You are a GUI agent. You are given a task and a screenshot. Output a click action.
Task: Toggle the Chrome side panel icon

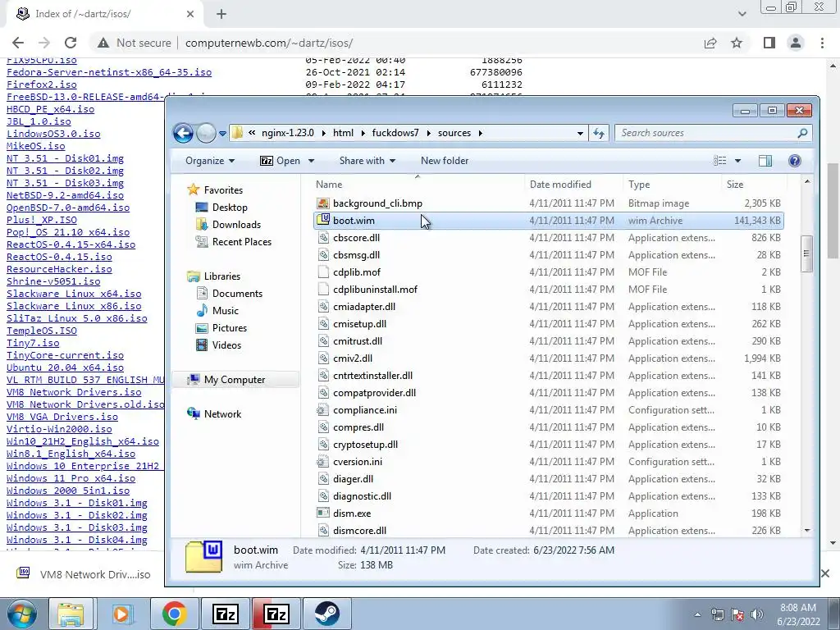coord(769,43)
